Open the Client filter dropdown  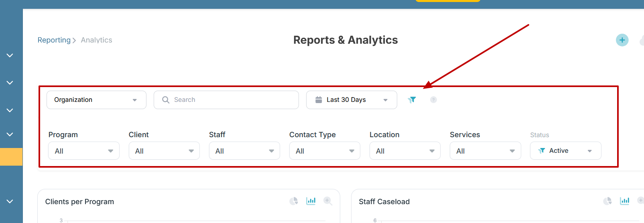[164, 151]
